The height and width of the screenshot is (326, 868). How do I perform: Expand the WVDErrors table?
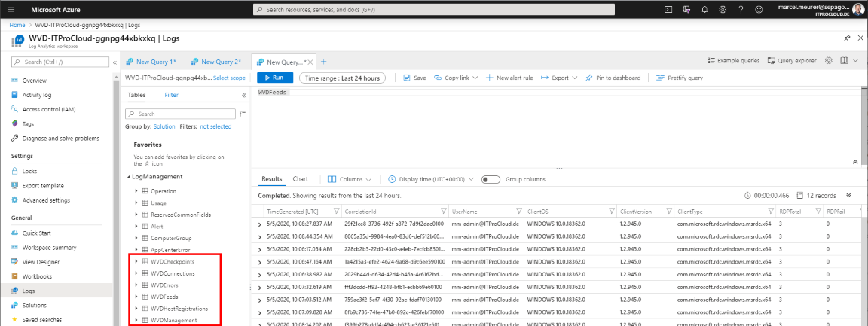tap(136, 285)
